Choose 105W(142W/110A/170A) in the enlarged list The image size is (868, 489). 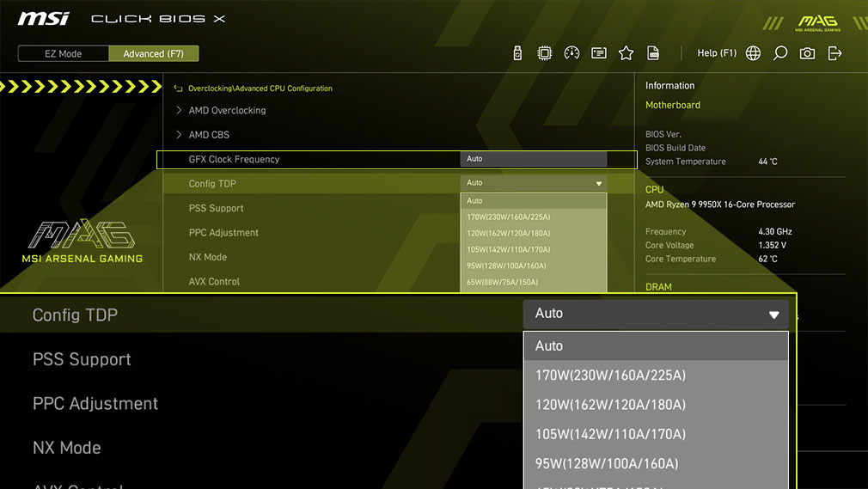[656, 434]
